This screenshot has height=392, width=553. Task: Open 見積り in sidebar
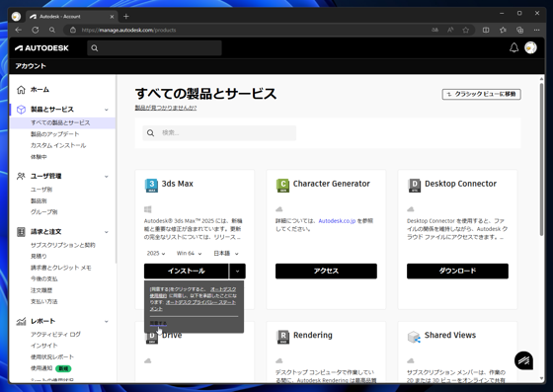click(x=39, y=257)
